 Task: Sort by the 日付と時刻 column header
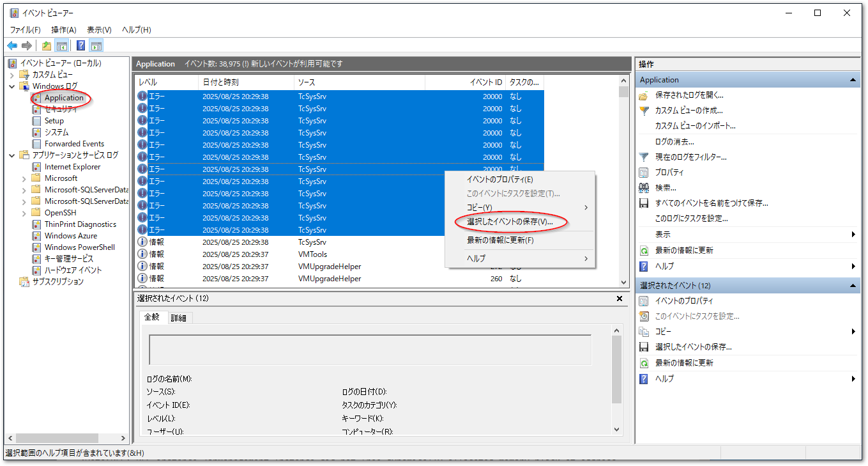click(246, 82)
